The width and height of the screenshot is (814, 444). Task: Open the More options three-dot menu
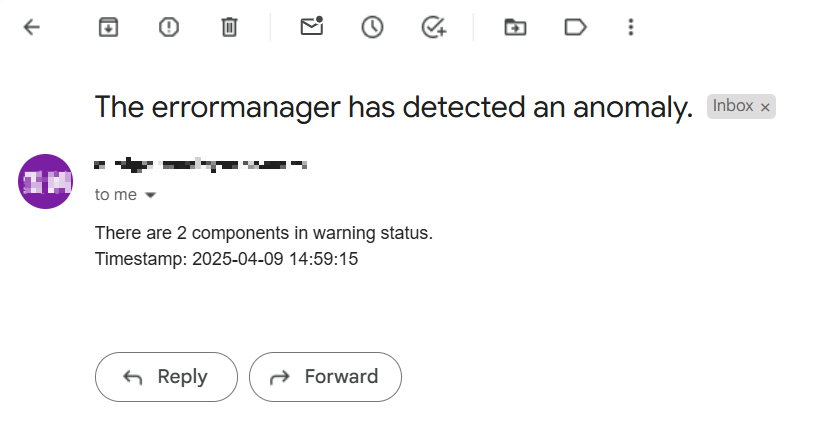(x=630, y=28)
